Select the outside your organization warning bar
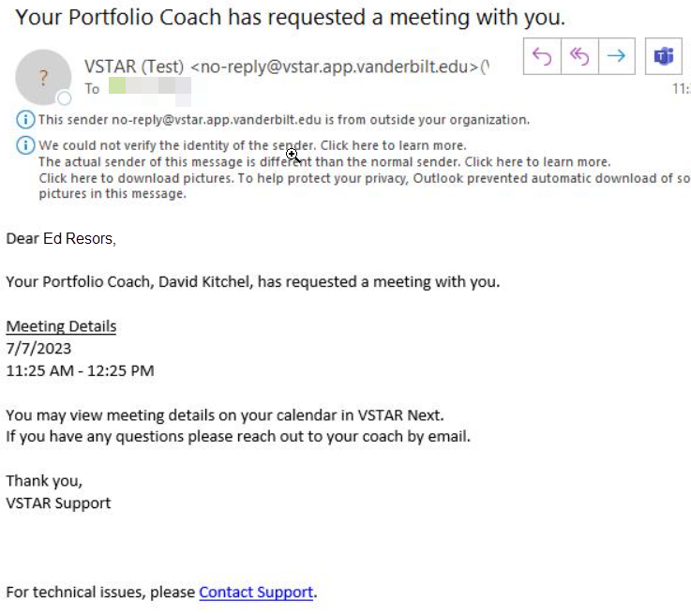 click(284, 119)
